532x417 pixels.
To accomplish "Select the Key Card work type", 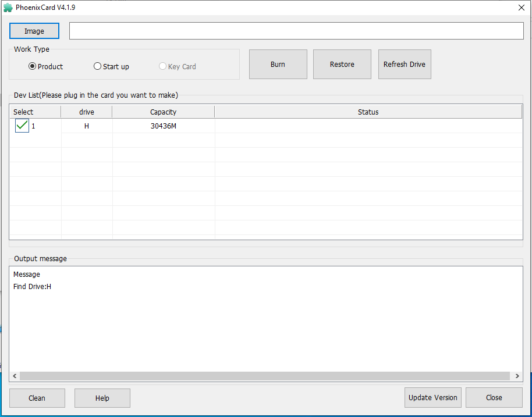I will pos(178,66).
